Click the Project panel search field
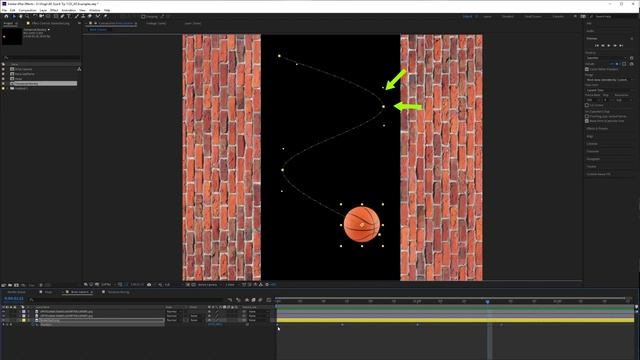The height and width of the screenshot is (360, 640). tap(41, 58)
